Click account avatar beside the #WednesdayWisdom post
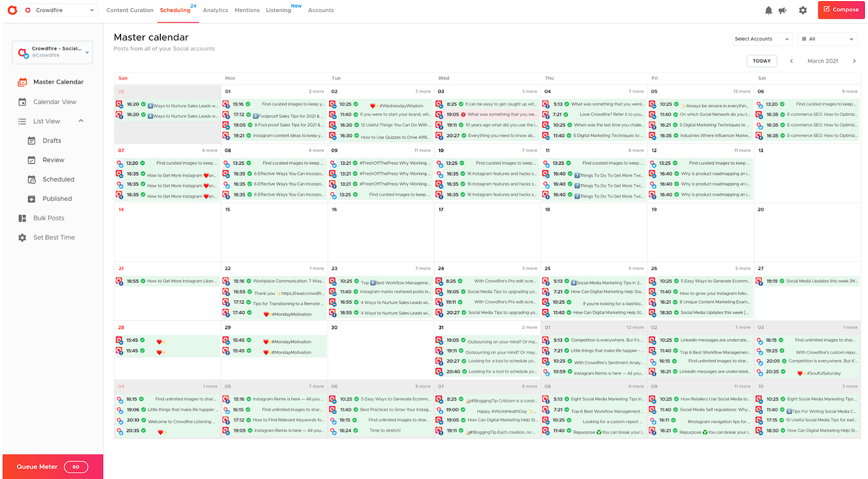The image size is (868, 479). [333, 104]
